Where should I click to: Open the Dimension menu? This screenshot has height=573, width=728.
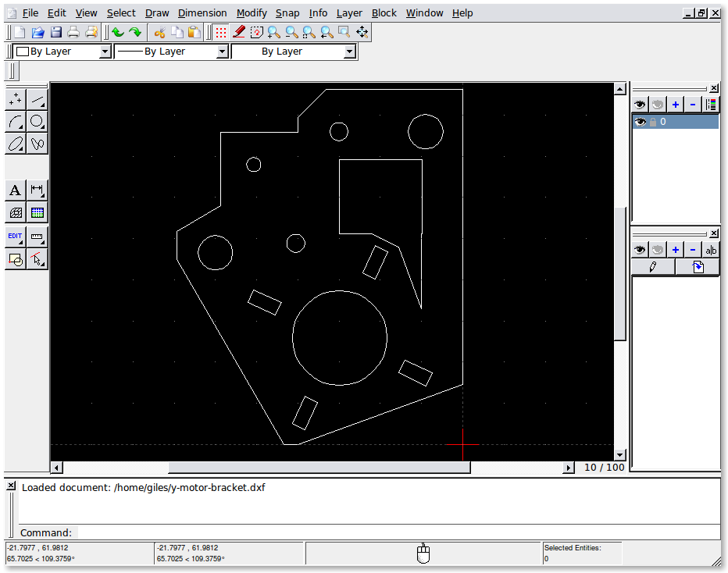[x=202, y=12]
